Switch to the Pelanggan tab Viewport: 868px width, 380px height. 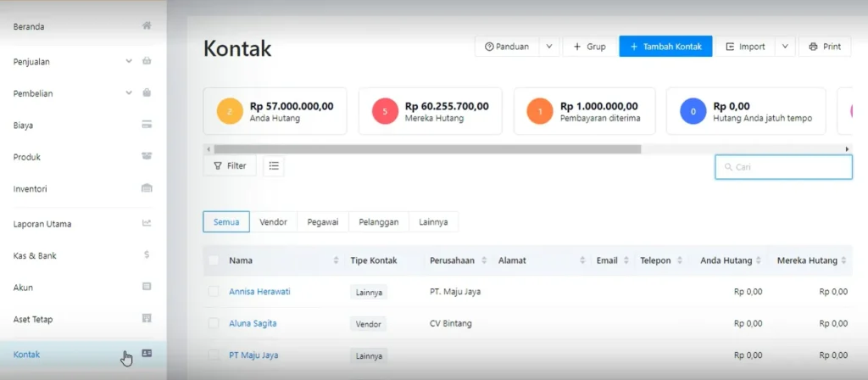click(x=378, y=222)
